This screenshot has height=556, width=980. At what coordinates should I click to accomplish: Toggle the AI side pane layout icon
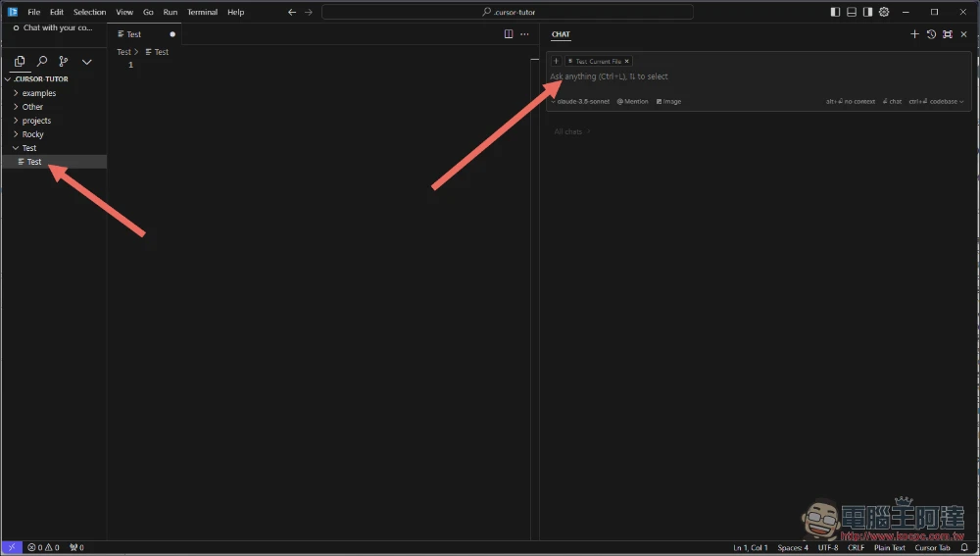click(x=867, y=12)
